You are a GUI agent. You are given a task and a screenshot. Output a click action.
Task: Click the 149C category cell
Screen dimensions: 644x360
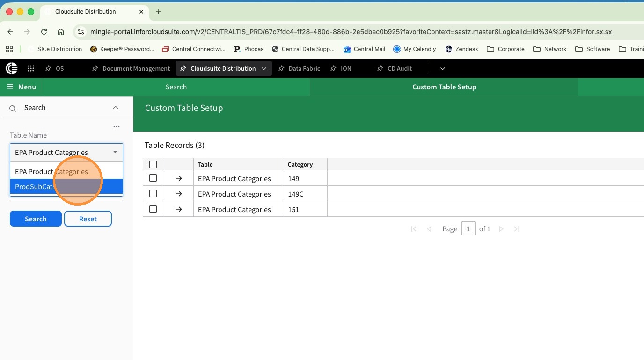(305, 194)
